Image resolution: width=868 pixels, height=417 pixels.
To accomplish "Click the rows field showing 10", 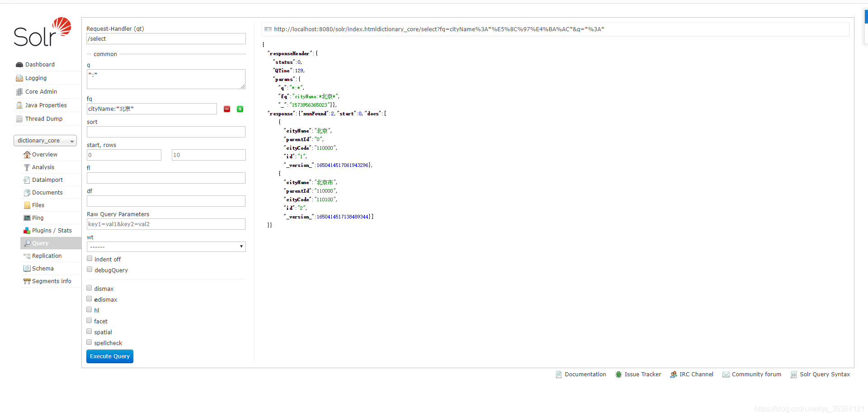I will [x=209, y=155].
